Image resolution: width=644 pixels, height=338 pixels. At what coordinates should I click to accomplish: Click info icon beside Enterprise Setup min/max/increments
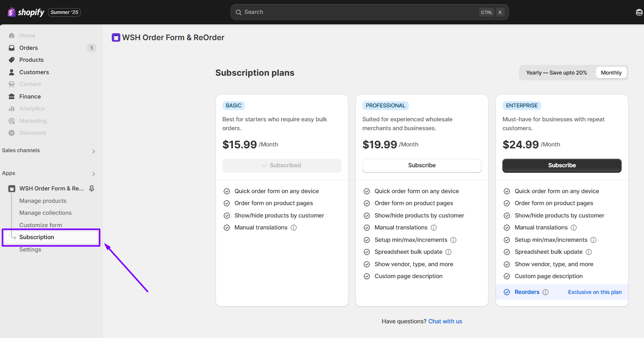(593, 240)
